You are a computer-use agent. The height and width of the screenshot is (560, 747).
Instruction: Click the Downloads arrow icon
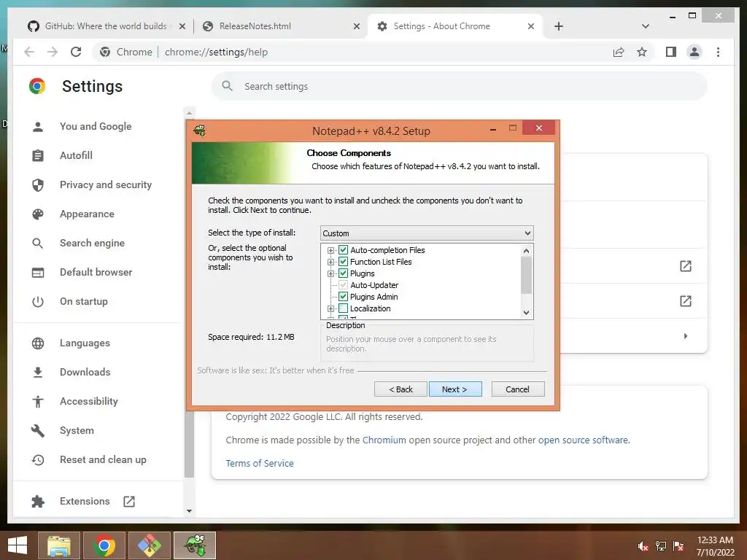pos(38,373)
